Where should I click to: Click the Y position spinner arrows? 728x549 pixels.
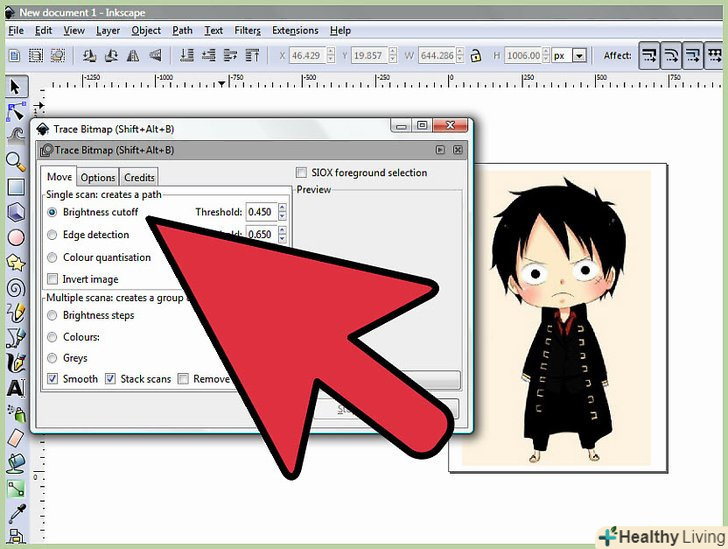[x=393, y=56]
